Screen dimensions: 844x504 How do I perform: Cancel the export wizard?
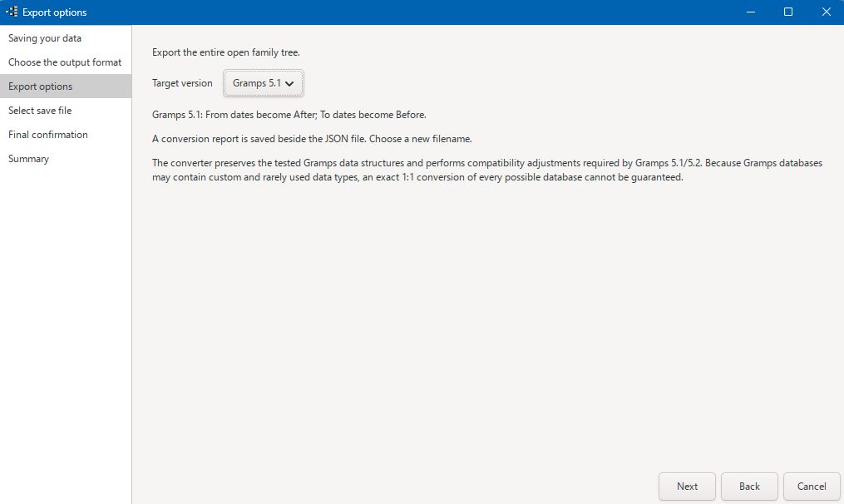click(812, 487)
